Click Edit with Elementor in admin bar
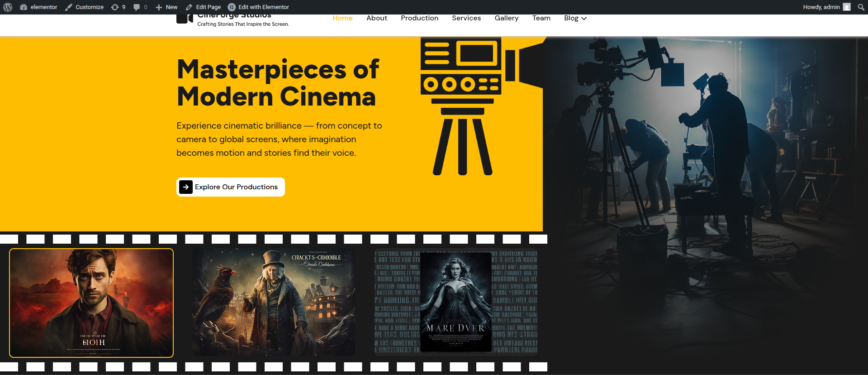The image size is (868, 375). pos(258,7)
